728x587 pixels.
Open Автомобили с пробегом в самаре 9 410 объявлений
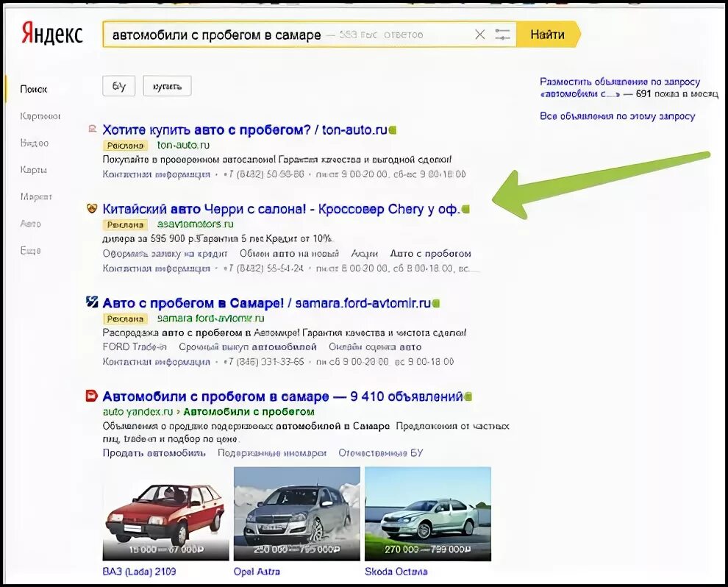pos(283,396)
